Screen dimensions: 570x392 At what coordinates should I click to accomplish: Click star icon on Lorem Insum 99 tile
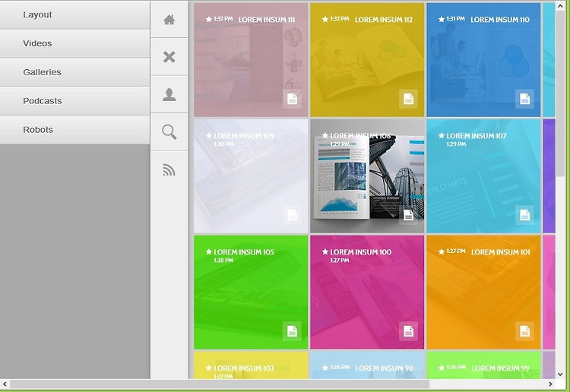click(x=442, y=368)
